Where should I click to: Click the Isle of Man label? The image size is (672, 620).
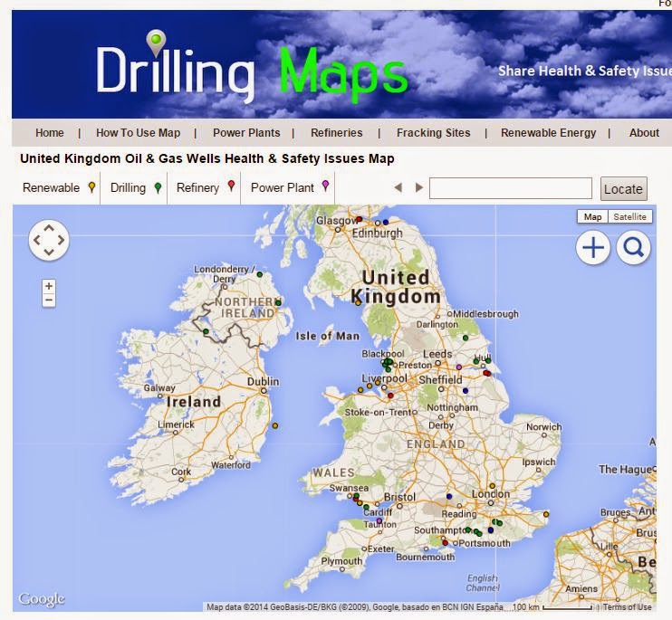[x=328, y=336]
